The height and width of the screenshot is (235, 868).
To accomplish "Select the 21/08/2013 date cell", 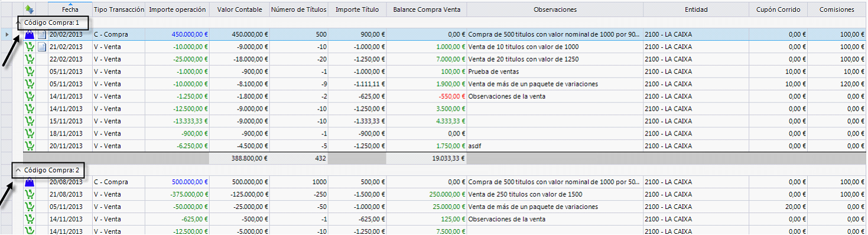I will click(x=70, y=195).
